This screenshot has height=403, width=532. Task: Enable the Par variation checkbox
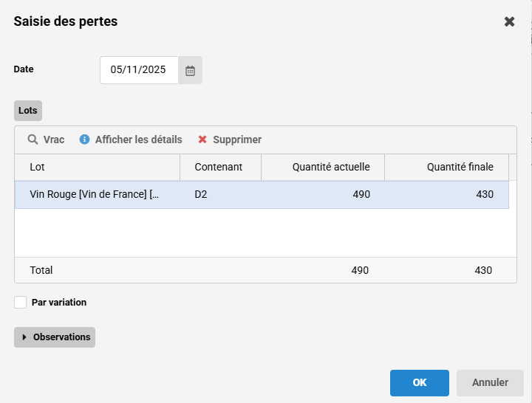click(21, 302)
